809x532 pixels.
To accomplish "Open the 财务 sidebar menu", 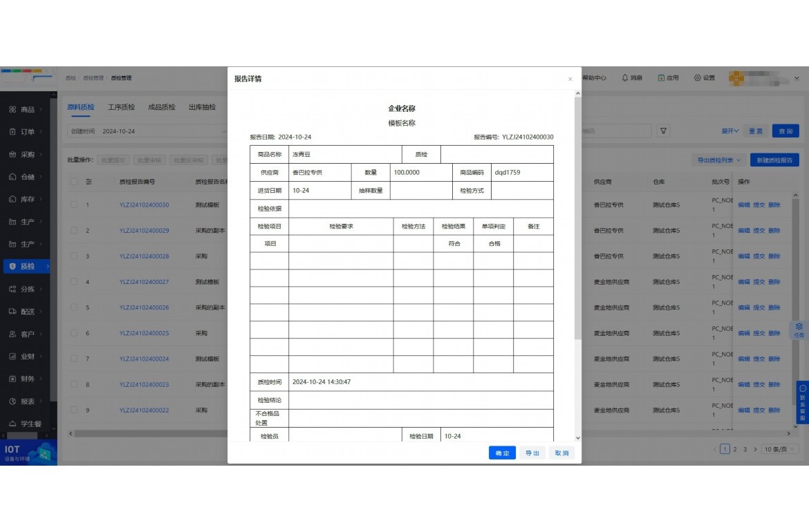I will coord(25,379).
